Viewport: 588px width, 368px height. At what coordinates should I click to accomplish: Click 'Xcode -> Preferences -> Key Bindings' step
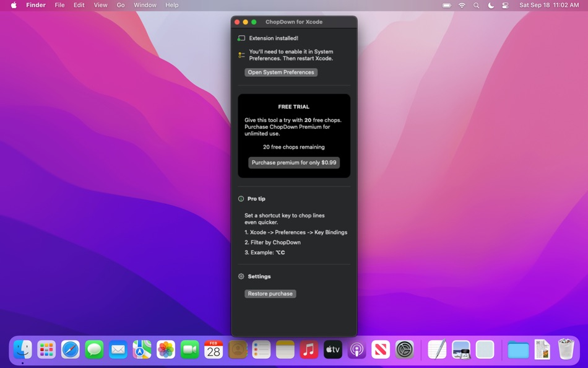pos(296,232)
